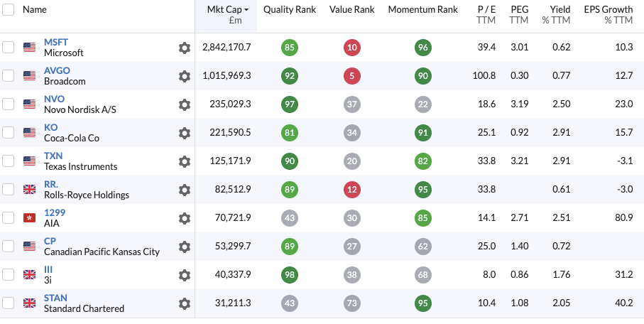Click the gear icon for Standard Chartered
The width and height of the screenshot is (644, 324).
185,303
